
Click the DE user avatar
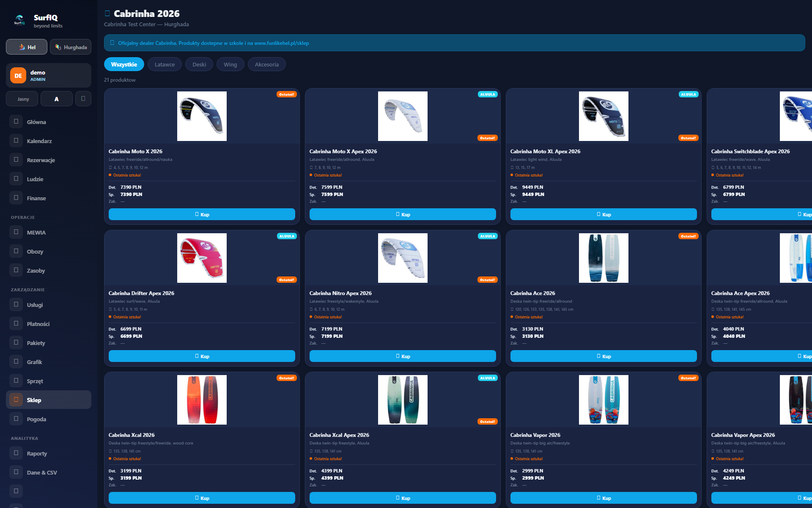click(x=18, y=76)
